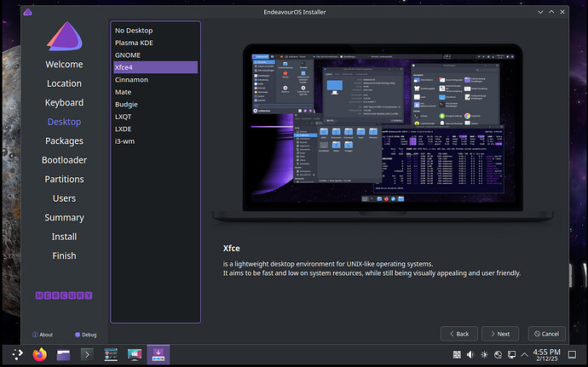Click the Next button
This screenshot has width=588, height=367.
pos(500,334)
